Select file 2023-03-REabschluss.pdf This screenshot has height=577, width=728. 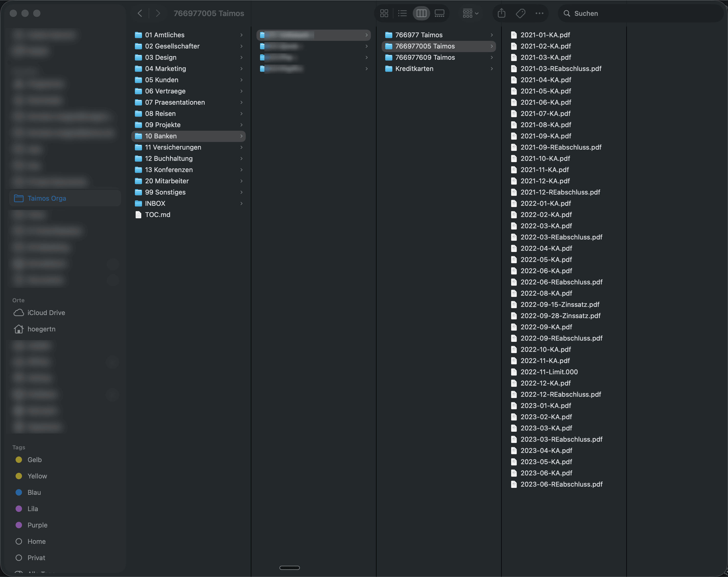pos(564,439)
